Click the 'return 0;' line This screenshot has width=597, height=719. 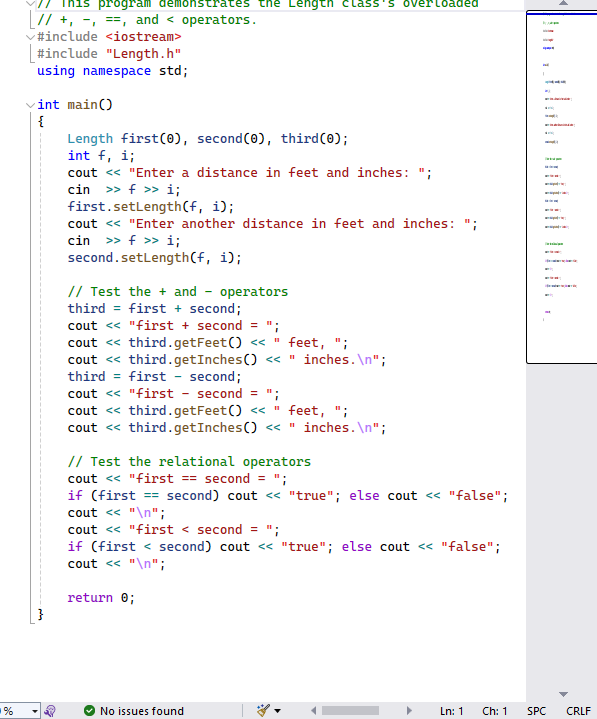tap(101, 597)
